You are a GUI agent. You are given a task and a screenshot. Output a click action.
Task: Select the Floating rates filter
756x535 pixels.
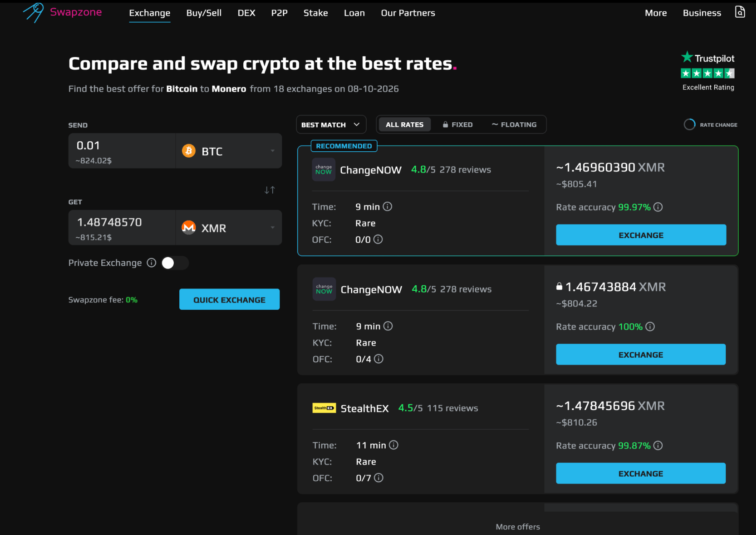pos(514,125)
